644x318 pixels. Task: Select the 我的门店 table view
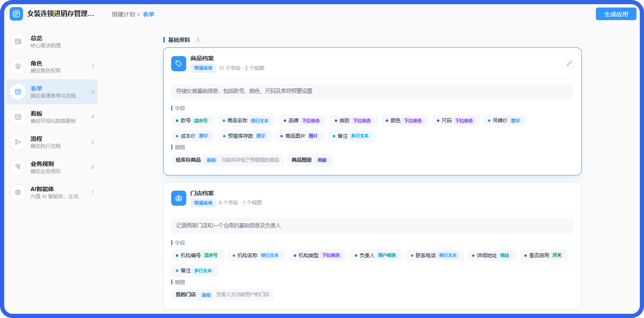(222, 295)
